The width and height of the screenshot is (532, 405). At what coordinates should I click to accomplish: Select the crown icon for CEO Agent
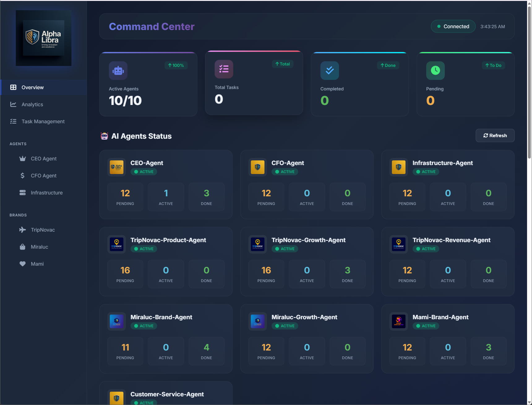pyautogui.click(x=22, y=159)
